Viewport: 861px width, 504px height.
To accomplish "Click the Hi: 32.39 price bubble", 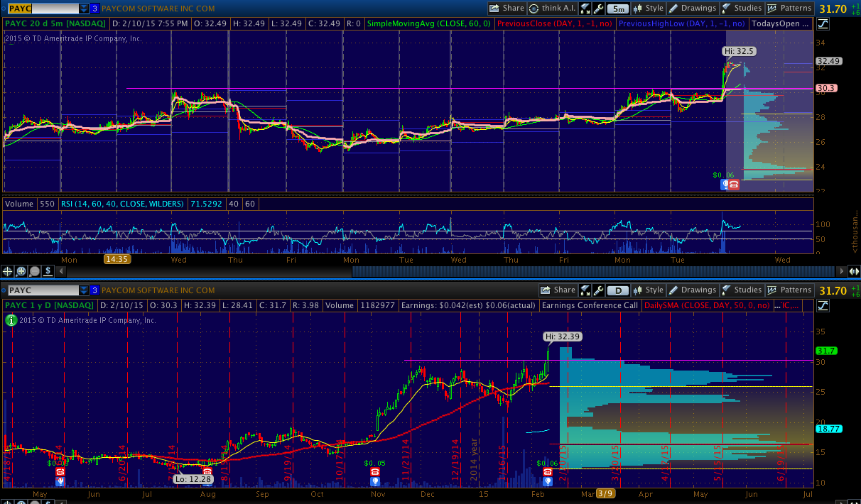I will point(563,336).
